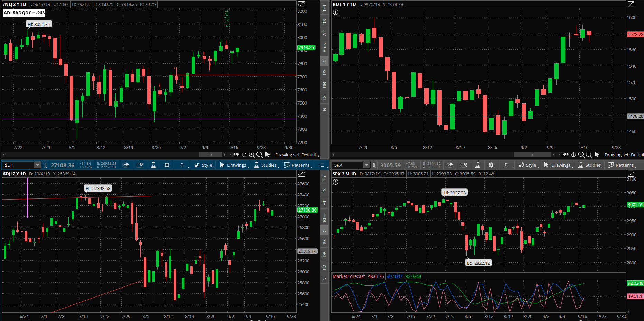
Task: Click warning icon on the RUT chart
Action: pyautogui.click(x=336, y=12)
